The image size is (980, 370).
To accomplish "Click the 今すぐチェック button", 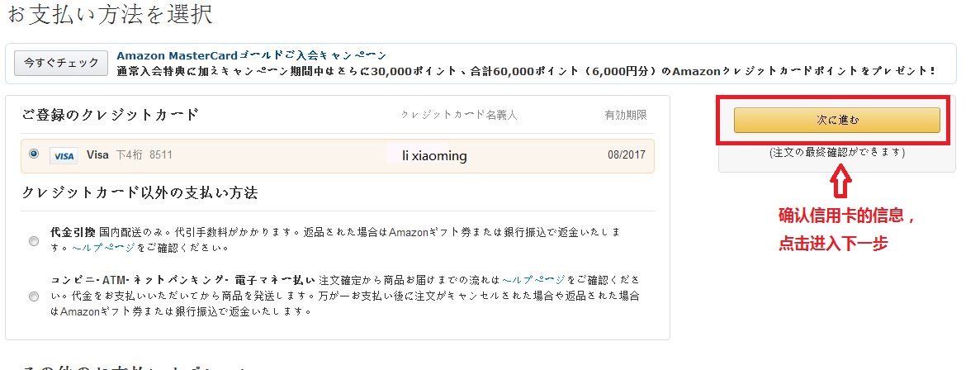I will (61, 63).
